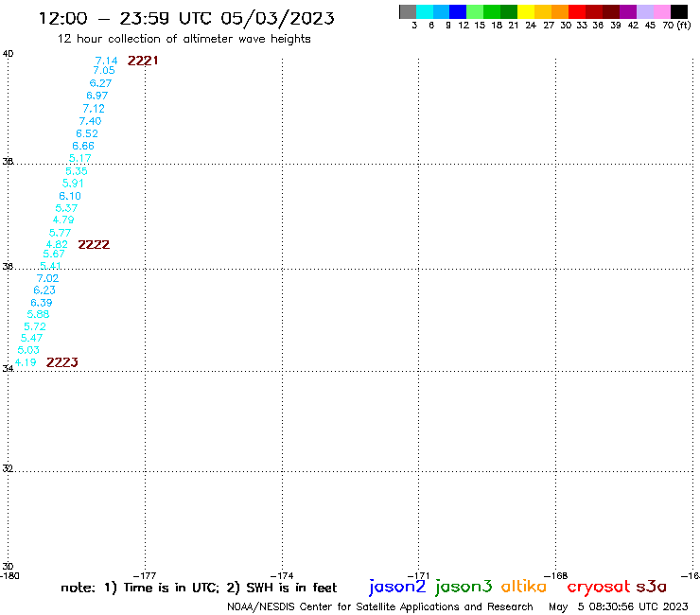
Task: Click the 5.37 wave height value
Action: [x=66, y=208]
